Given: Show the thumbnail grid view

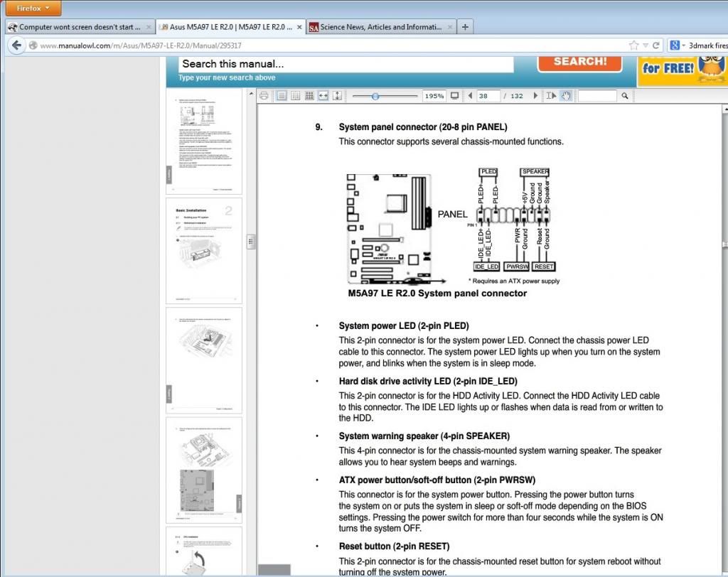Looking at the screenshot, I should [309, 96].
